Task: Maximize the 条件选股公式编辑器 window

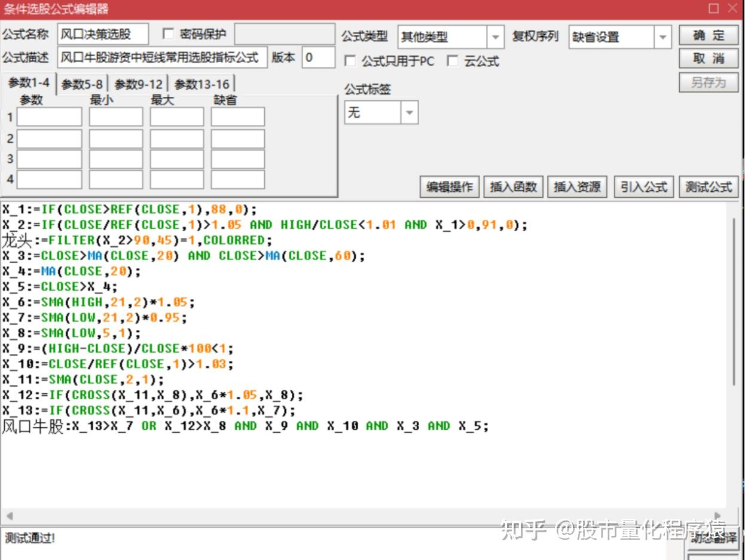Action: click(x=713, y=8)
